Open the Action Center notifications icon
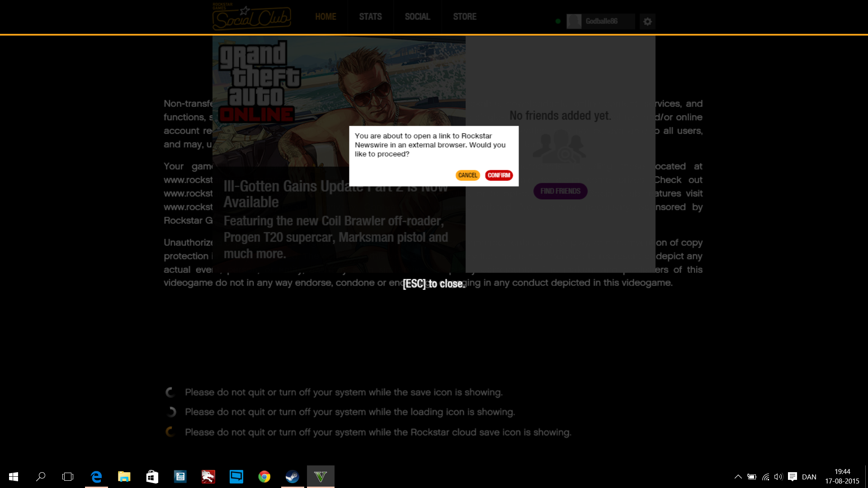Screen dimensions: 868x488 pos(792,477)
